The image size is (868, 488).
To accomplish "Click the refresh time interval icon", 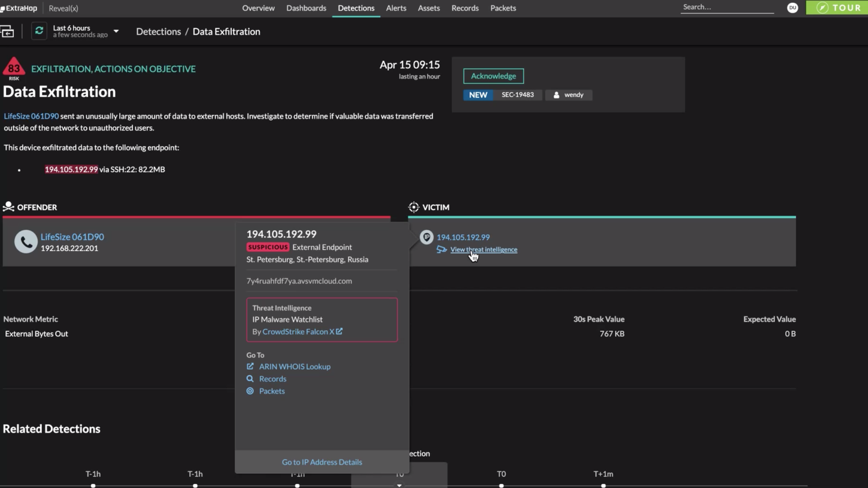I will (x=39, y=31).
